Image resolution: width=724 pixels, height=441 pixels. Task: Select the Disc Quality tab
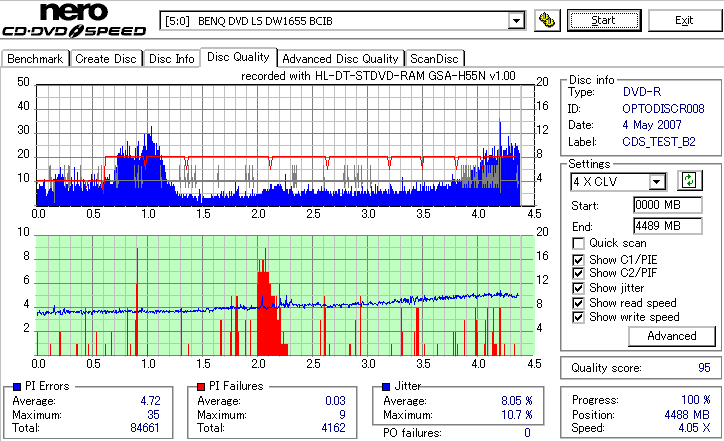click(238, 57)
